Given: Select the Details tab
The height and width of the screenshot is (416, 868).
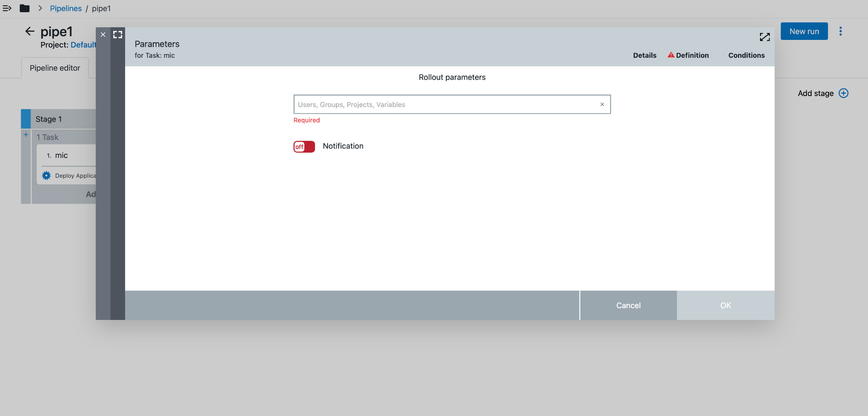Looking at the screenshot, I should (644, 55).
